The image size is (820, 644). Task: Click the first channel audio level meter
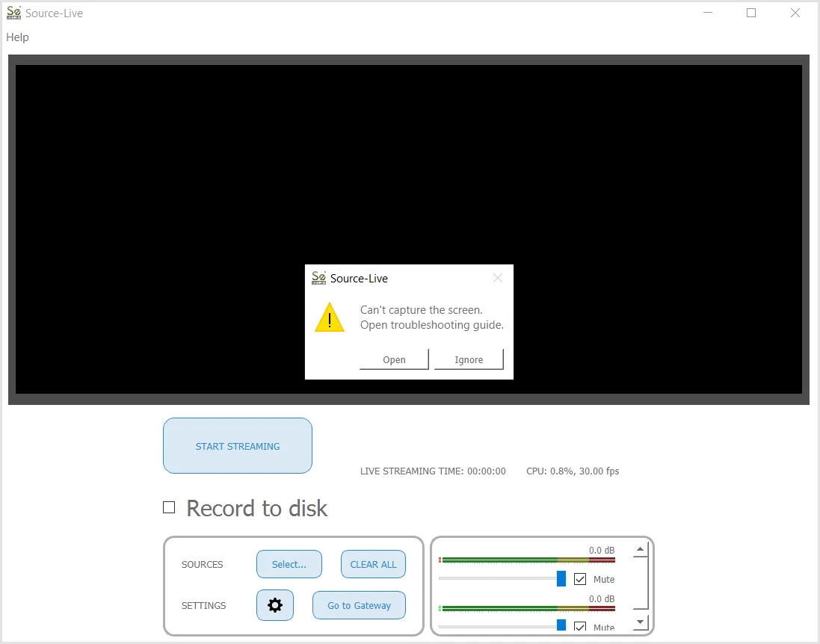click(527, 560)
